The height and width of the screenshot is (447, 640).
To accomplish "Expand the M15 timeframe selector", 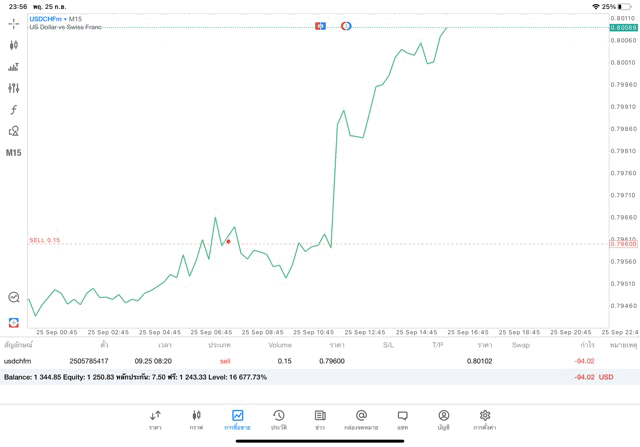I will pos(13,153).
